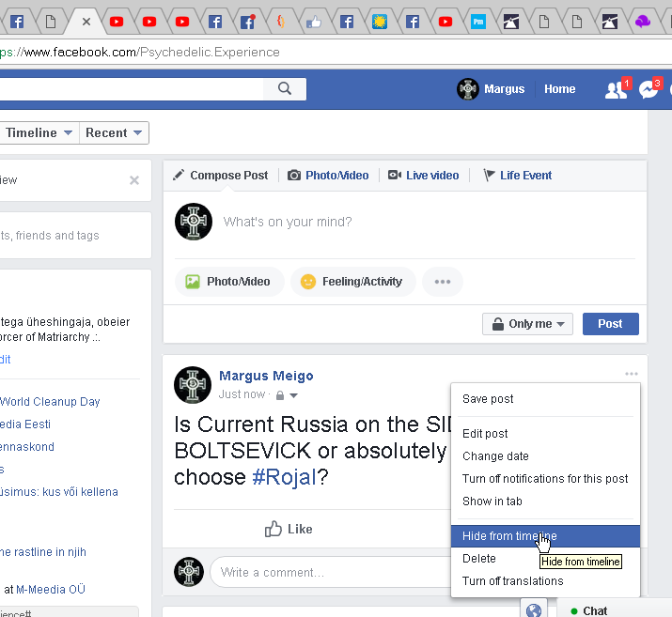This screenshot has width=672, height=617.
Task: Add a Life Event
Action: pos(517,175)
